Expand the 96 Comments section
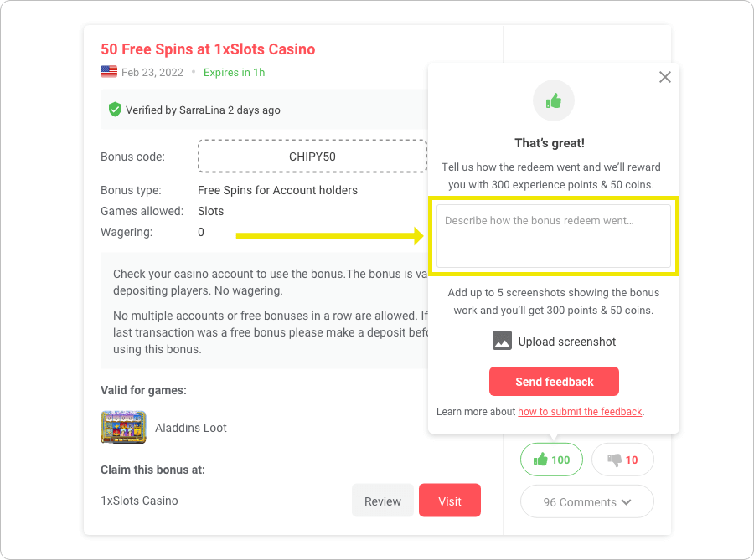Viewport: 754px width, 560px height. (x=586, y=501)
